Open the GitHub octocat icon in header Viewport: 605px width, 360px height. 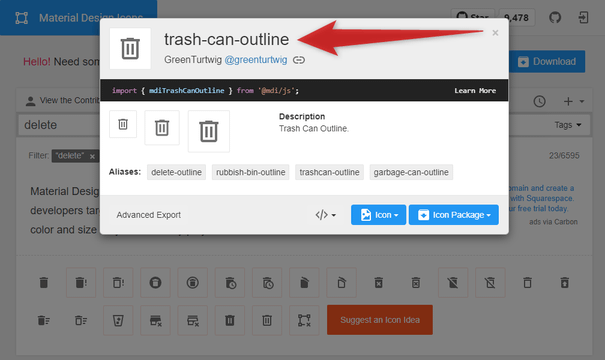pos(555,18)
